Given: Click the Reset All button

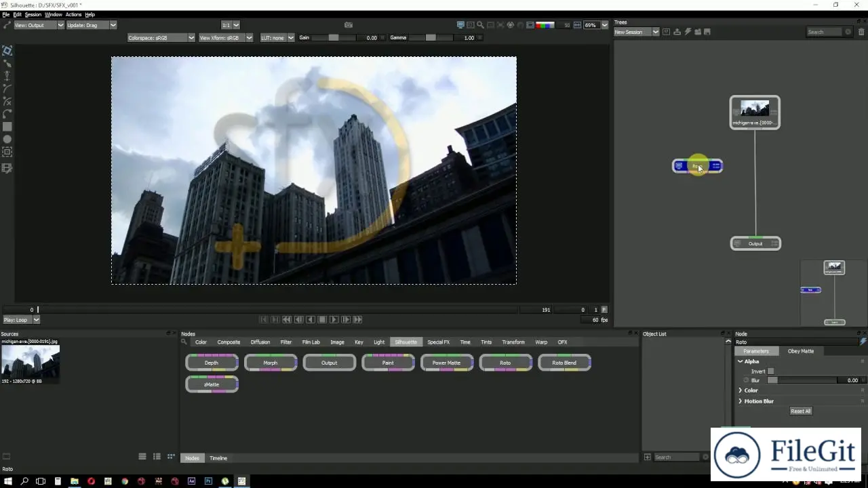Looking at the screenshot, I should pos(800,411).
